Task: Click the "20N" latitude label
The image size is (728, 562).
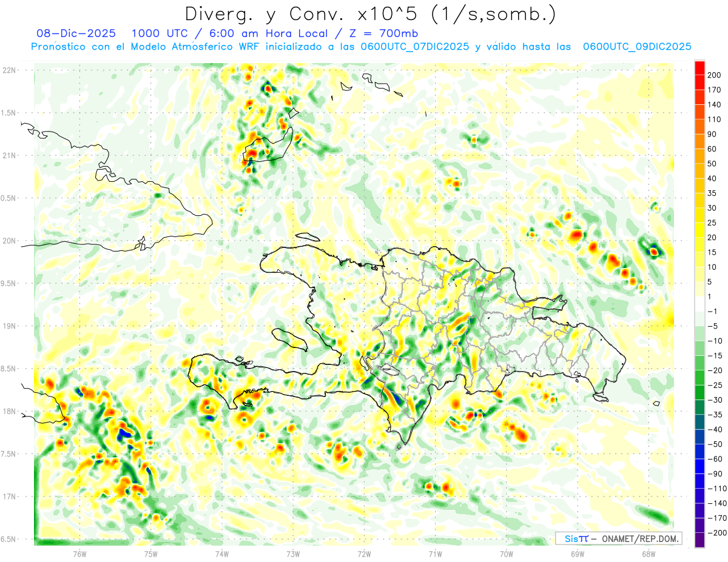Action: tap(9, 241)
